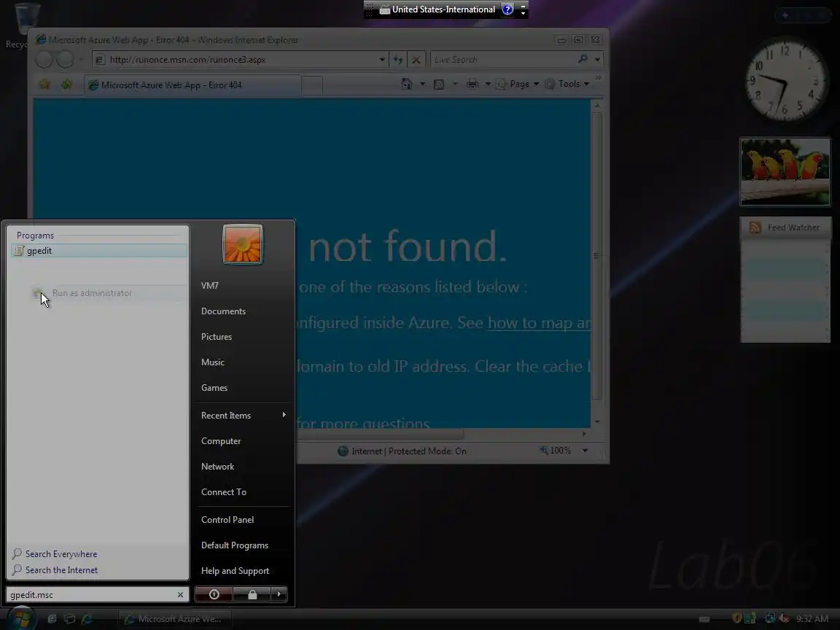Viewport: 840px width, 630px height.
Task: Open Games from Start menu
Action: pyautogui.click(x=214, y=388)
